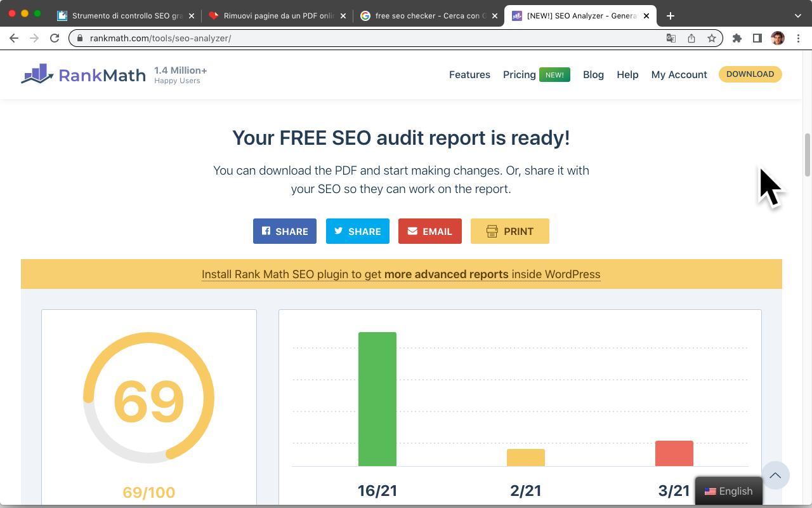Open the Features menu item
Screen dimensions: 812x508
click(469, 74)
